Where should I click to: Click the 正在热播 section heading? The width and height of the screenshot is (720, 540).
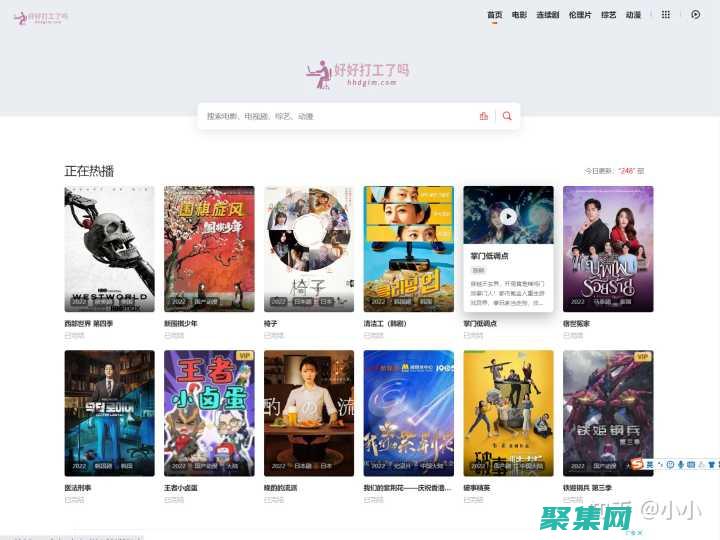(x=89, y=171)
